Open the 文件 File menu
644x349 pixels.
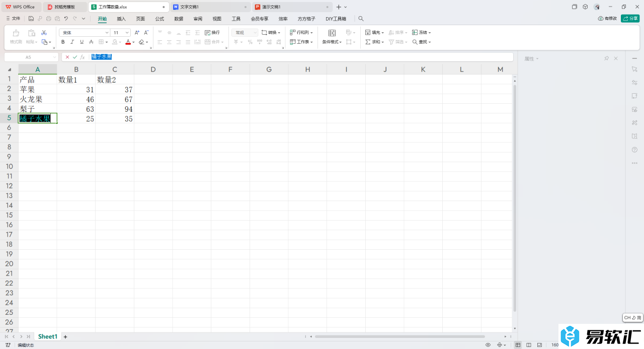[x=13, y=19]
